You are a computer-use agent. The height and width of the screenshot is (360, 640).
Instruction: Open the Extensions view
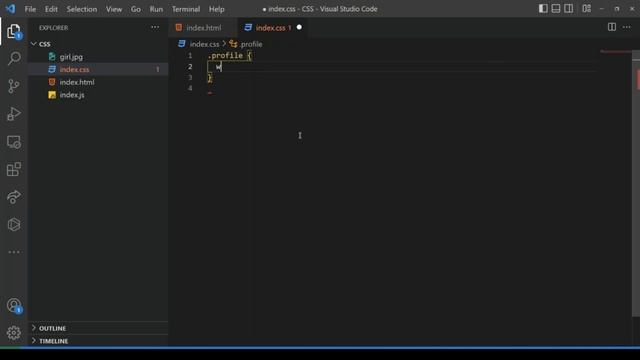(13, 169)
